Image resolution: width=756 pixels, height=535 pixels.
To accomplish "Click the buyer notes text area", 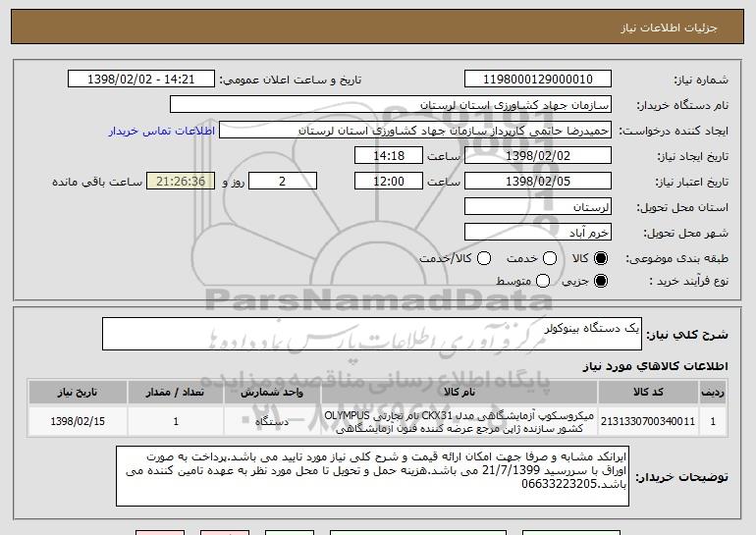I will pos(372,476).
